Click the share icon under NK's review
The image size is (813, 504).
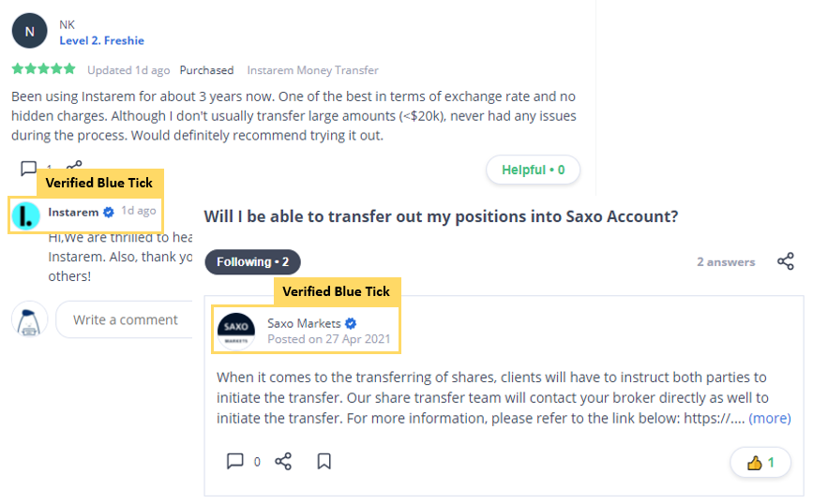pos(75,167)
